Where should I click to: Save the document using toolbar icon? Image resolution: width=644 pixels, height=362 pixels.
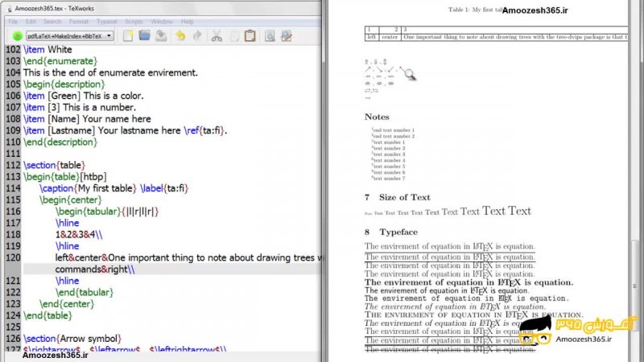coord(161,35)
